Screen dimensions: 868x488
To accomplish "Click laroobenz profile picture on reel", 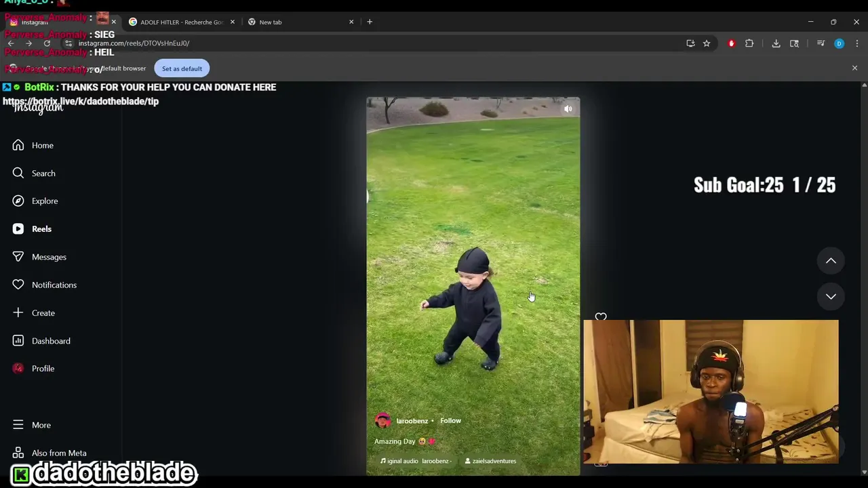I will click(x=383, y=420).
